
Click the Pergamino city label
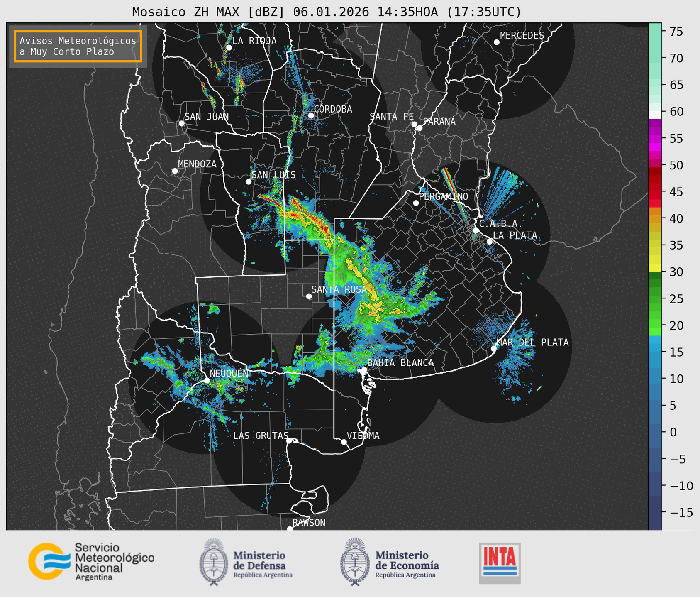[x=443, y=197]
